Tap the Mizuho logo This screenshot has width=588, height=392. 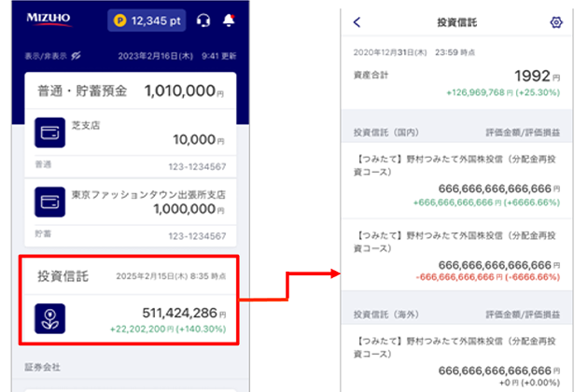pyautogui.click(x=49, y=19)
